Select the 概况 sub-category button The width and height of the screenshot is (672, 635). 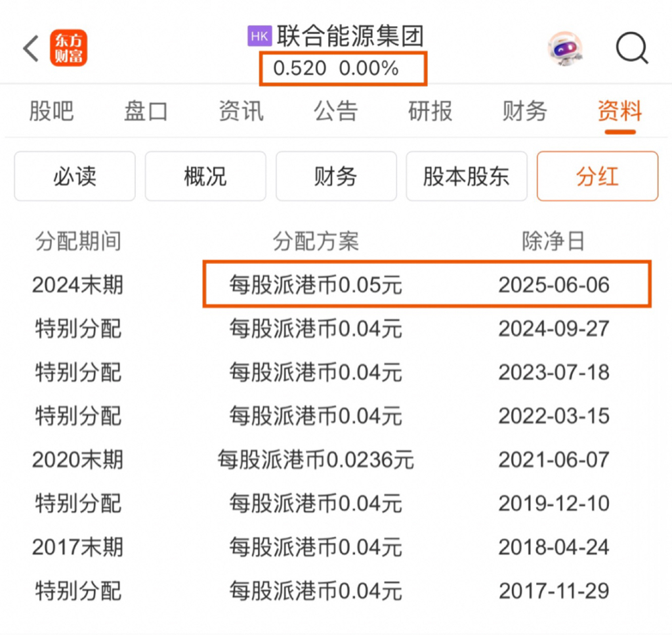tap(205, 176)
